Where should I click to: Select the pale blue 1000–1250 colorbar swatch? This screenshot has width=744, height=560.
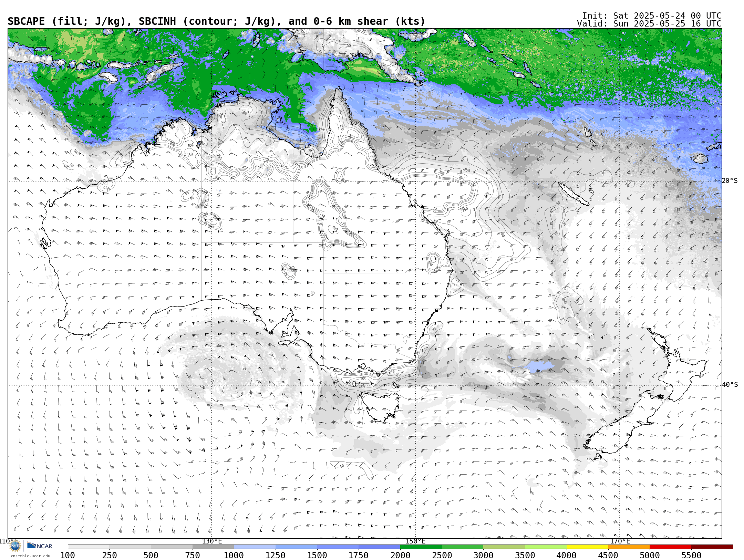point(255,547)
